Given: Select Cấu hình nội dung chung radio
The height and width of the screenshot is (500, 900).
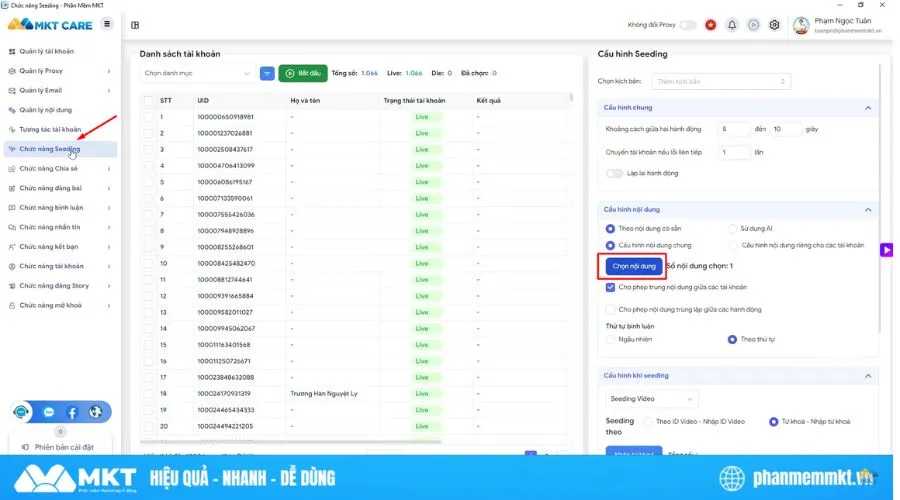Looking at the screenshot, I should [610, 246].
